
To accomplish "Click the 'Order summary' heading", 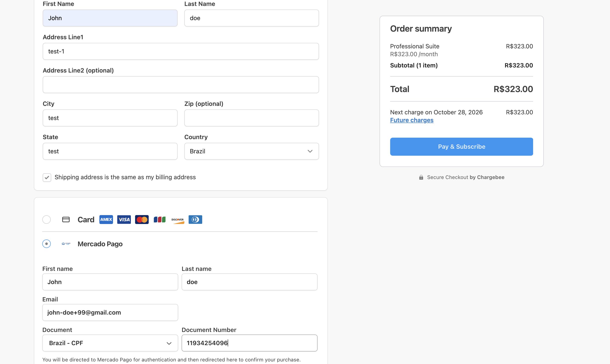I will (421, 29).
